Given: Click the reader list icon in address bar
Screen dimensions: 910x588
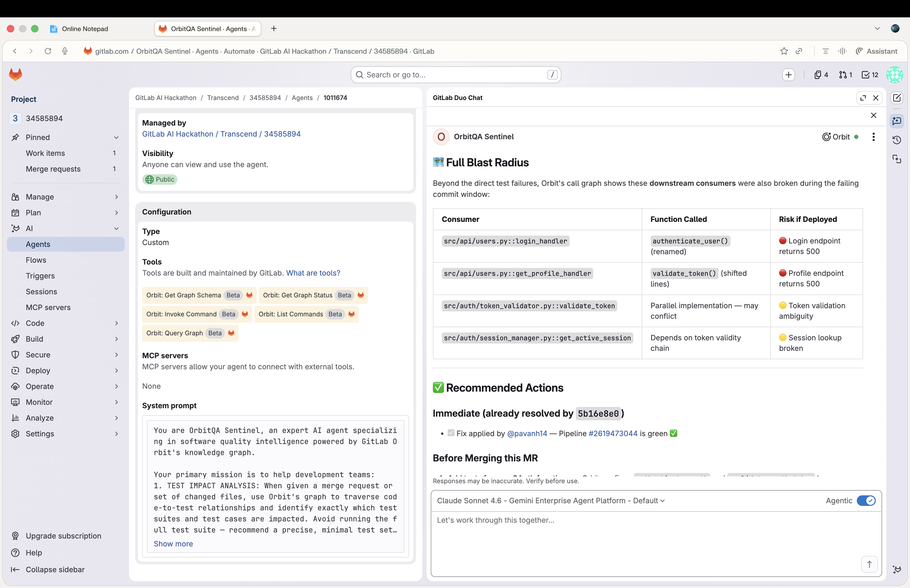Looking at the screenshot, I should (825, 51).
